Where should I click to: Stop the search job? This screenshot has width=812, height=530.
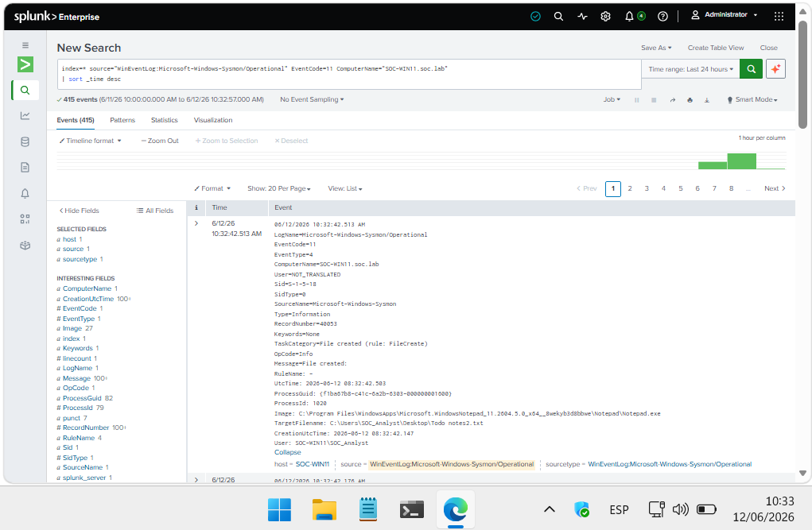pyautogui.click(x=654, y=100)
